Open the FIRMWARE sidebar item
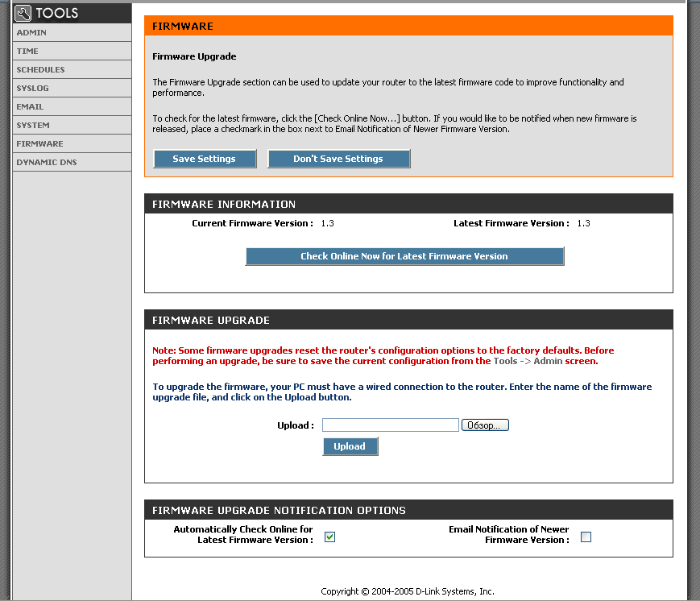This screenshot has height=601, width=700. (72, 143)
